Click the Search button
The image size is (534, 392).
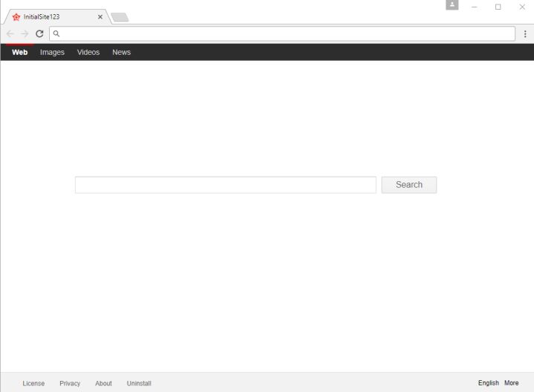coord(409,185)
